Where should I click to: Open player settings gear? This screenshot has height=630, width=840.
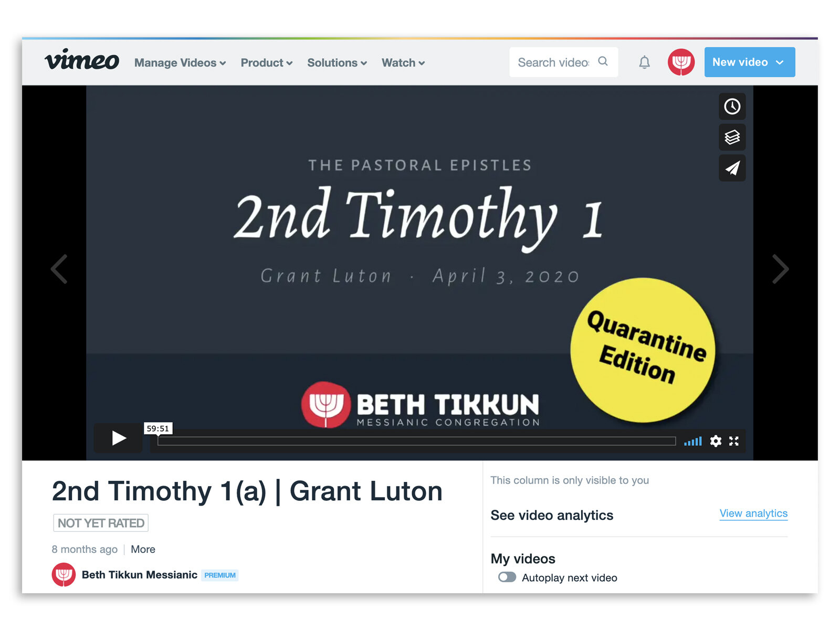[716, 441]
